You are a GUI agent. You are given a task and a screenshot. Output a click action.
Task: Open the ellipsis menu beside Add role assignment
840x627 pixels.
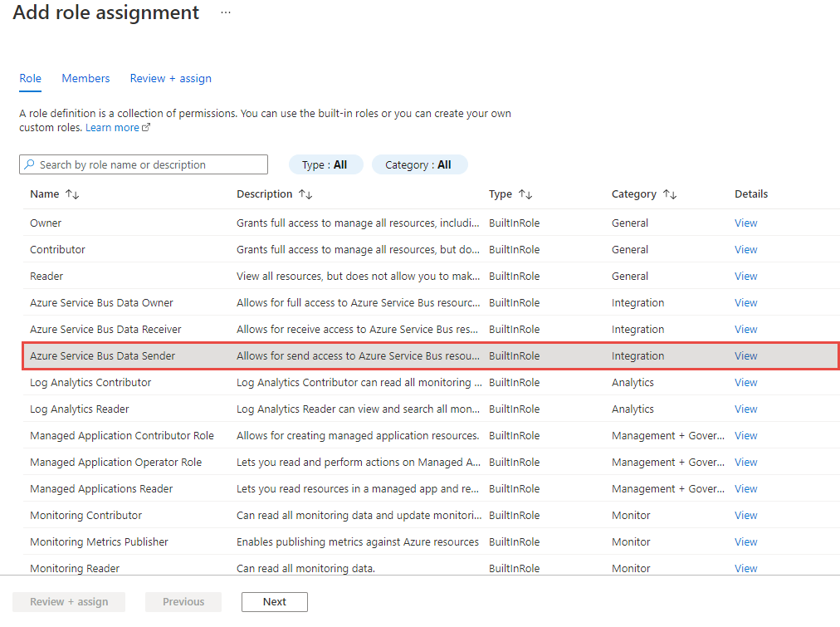coord(224,12)
